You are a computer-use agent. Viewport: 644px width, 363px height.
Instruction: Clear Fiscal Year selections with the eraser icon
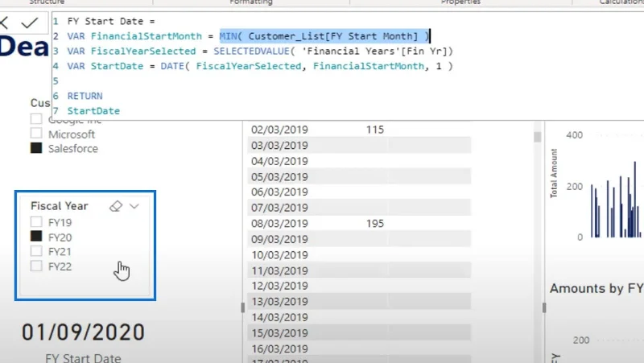tap(116, 206)
